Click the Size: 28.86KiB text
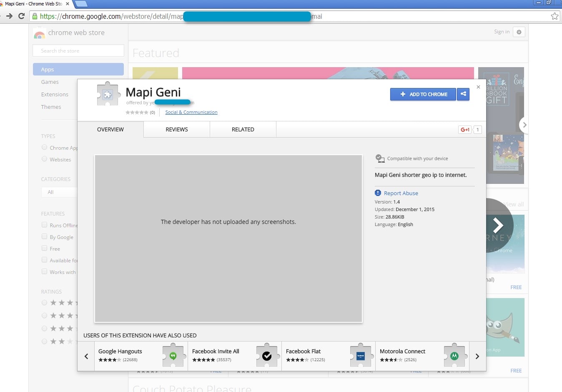The height and width of the screenshot is (392, 562). point(389,217)
